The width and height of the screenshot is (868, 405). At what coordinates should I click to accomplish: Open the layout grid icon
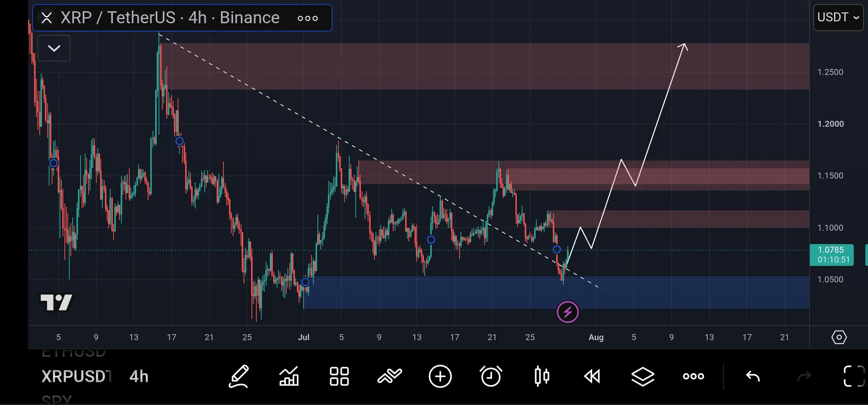(x=339, y=376)
